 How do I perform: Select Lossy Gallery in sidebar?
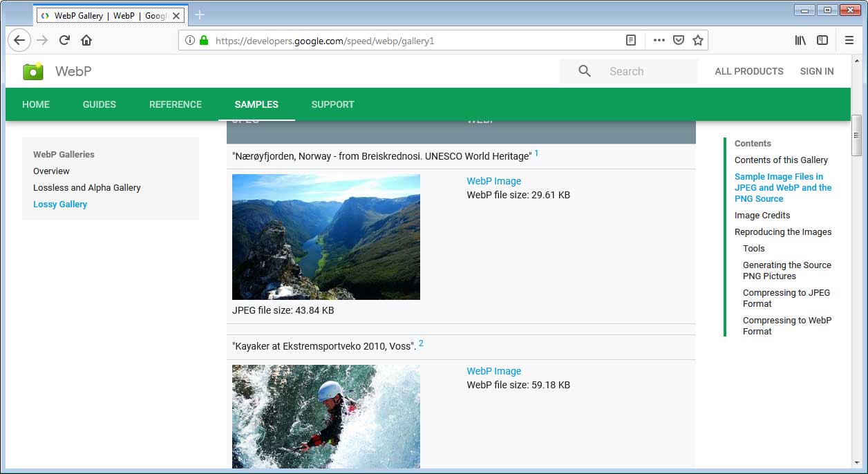[x=60, y=204]
